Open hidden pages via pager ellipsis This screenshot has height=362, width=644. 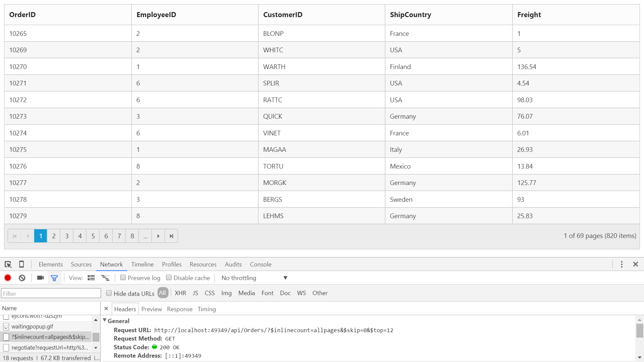pos(145,236)
